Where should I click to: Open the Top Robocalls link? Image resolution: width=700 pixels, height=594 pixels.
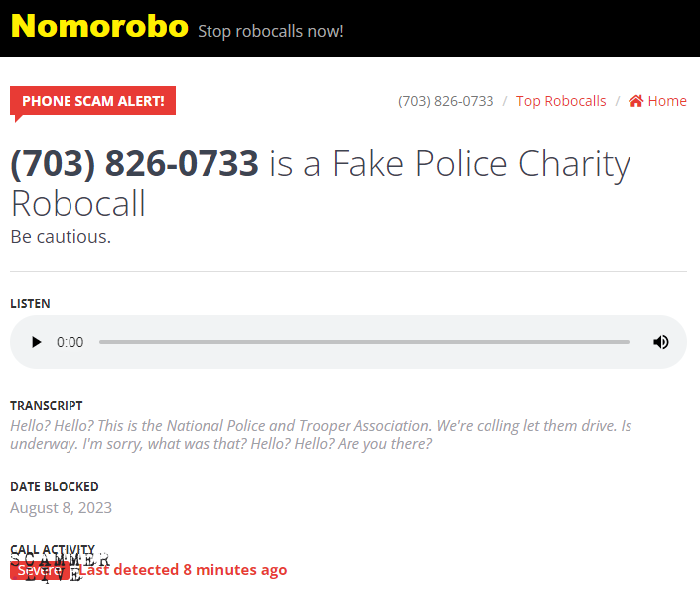561,101
